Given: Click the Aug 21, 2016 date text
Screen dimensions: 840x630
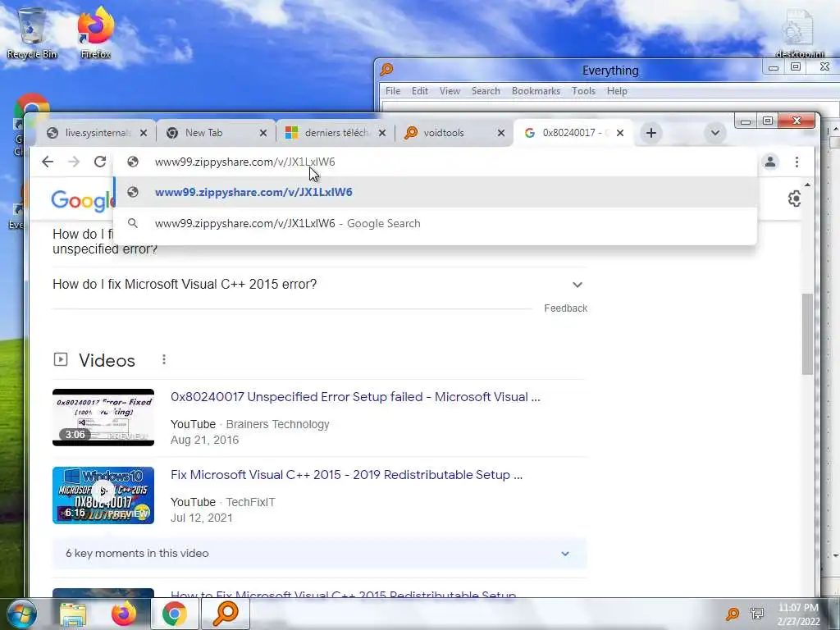Looking at the screenshot, I should point(204,440).
